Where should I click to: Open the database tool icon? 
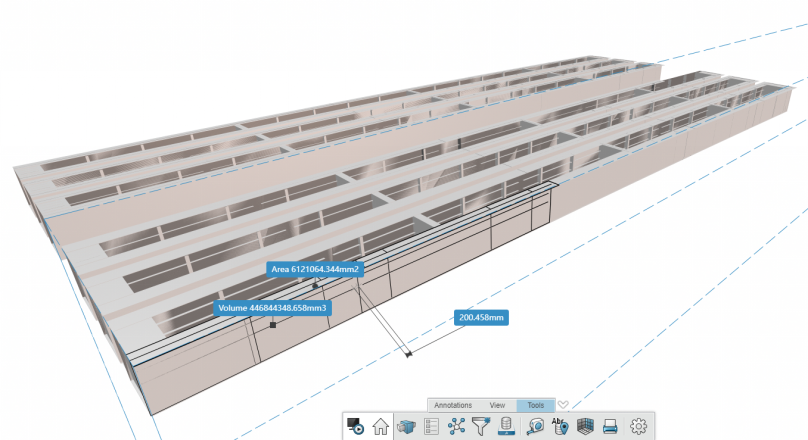[x=507, y=426]
